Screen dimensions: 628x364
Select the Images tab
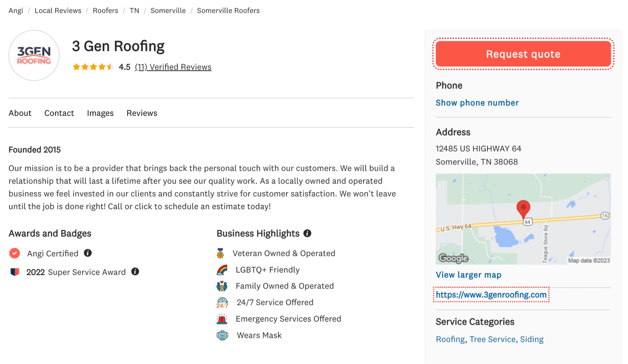click(x=100, y=112)
